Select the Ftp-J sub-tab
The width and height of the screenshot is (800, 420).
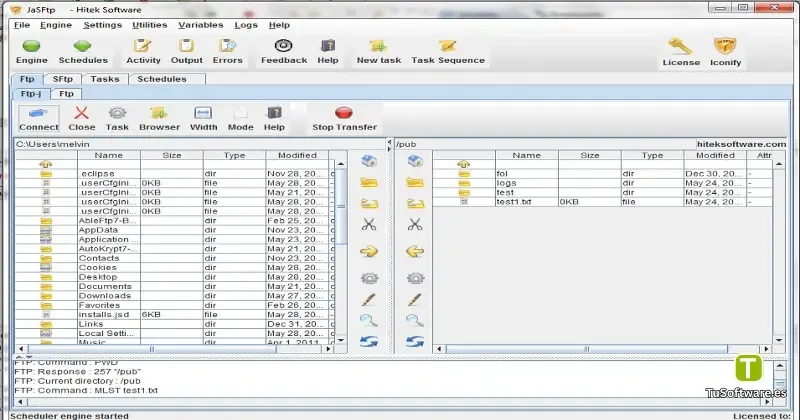click(x=31, y=94)
